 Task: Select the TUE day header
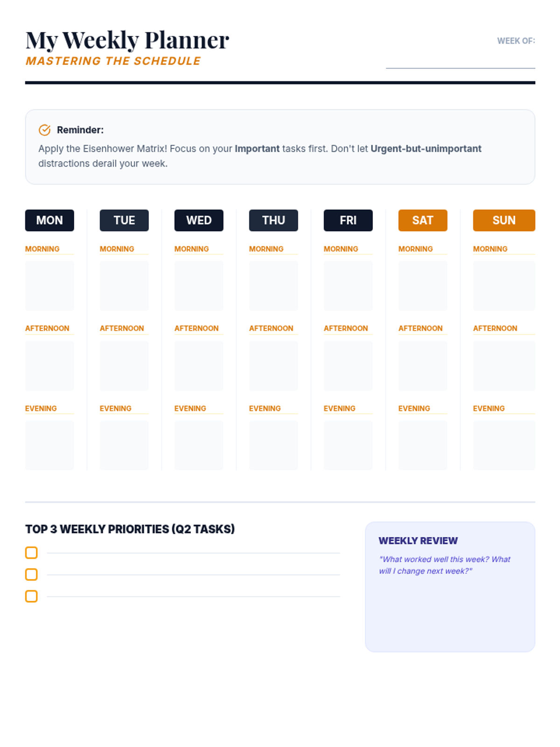point(124,220)
